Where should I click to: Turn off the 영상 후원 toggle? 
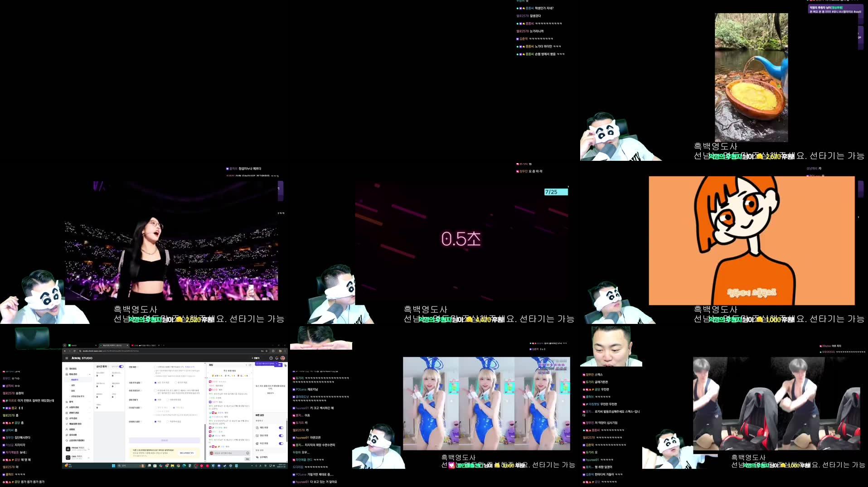[281, 435]
